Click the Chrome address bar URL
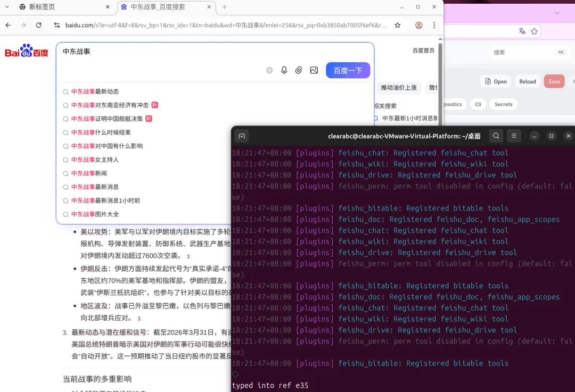This screenshot has width=575, height=392. tap(226, 26)
